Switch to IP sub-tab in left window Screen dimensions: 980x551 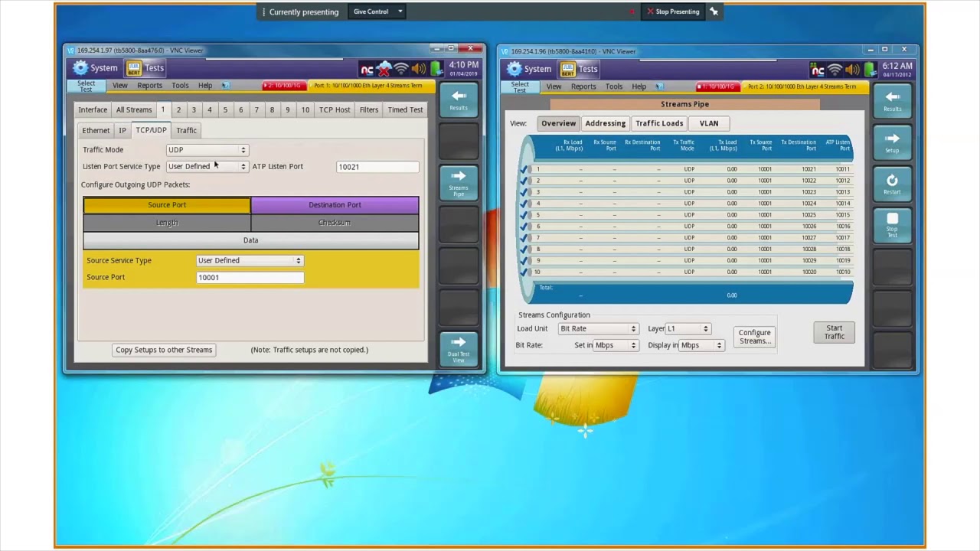pos(122,130)
